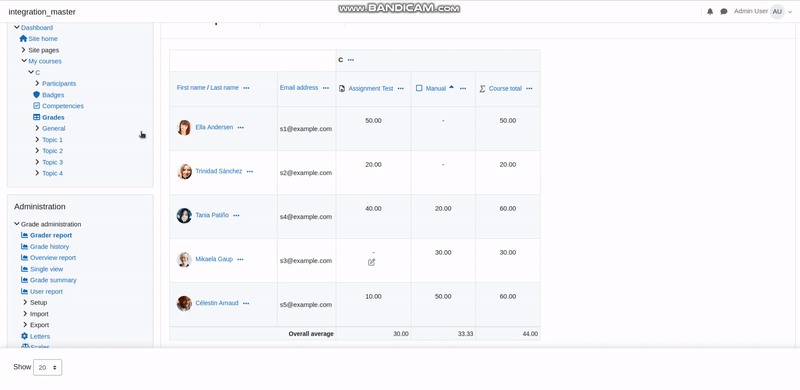Open Célestin Arnaud's profile link
Image resolution: width=800 pixels, height=390 pixels.
pyautogui.click(x=217, y=303)
